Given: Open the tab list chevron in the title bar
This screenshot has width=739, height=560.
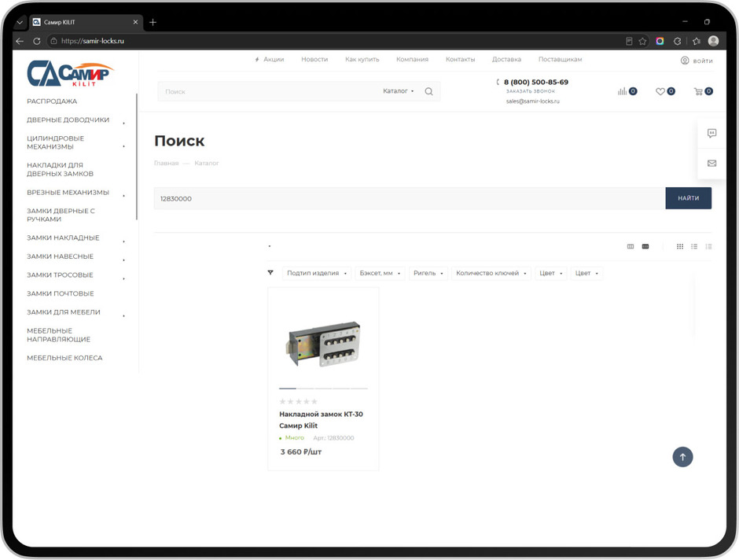Looking at the screenshot, I should [20, 22].
